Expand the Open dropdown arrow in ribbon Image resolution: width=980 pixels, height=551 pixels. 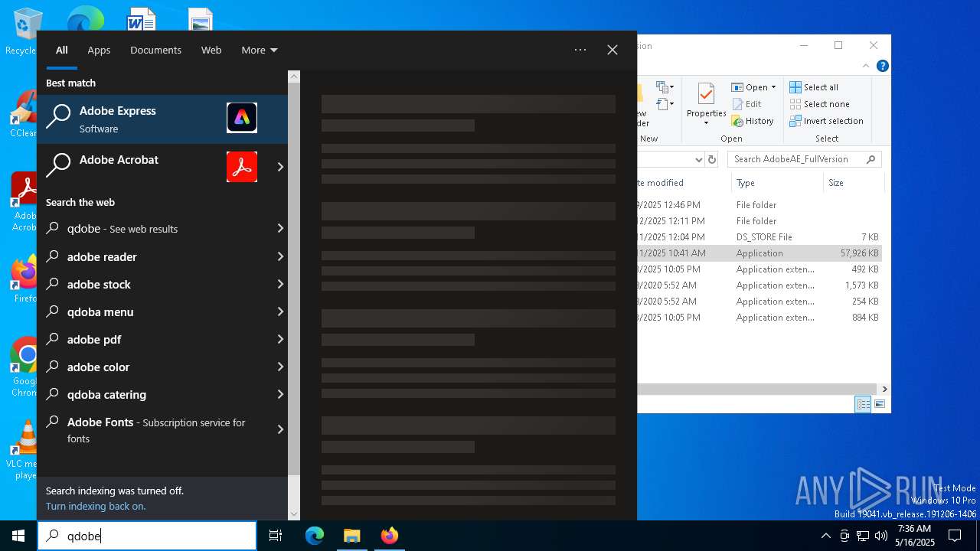(x=773, y=87)
